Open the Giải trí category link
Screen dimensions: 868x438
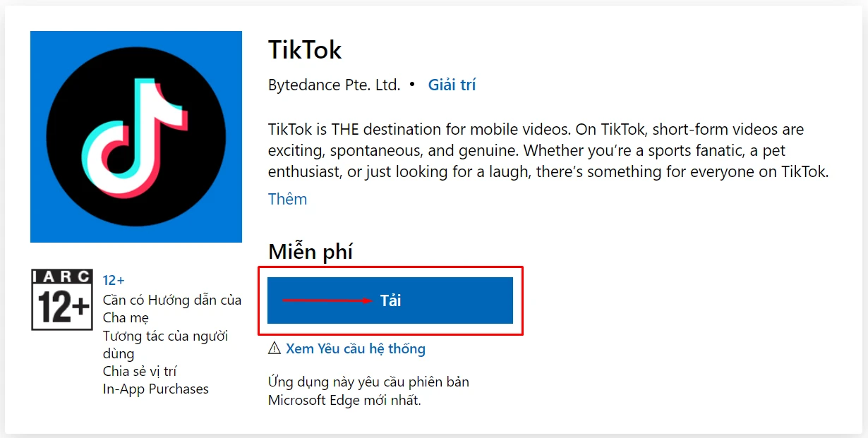coord(452,85)
